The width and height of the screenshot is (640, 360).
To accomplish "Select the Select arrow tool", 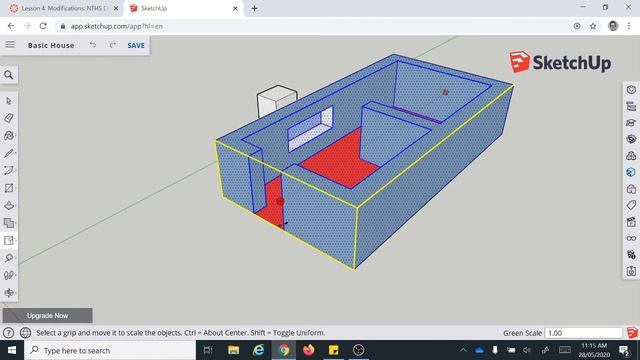I will (x=9, y=101).
